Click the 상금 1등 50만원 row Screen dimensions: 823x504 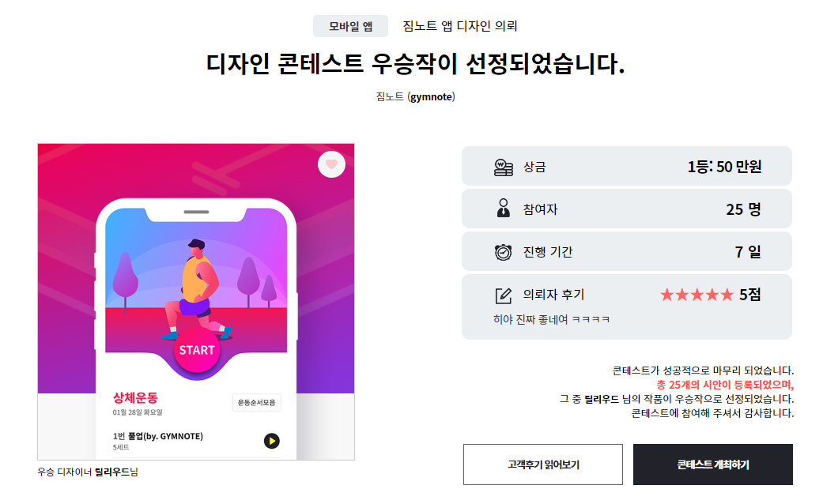click(x=627, y=166)
